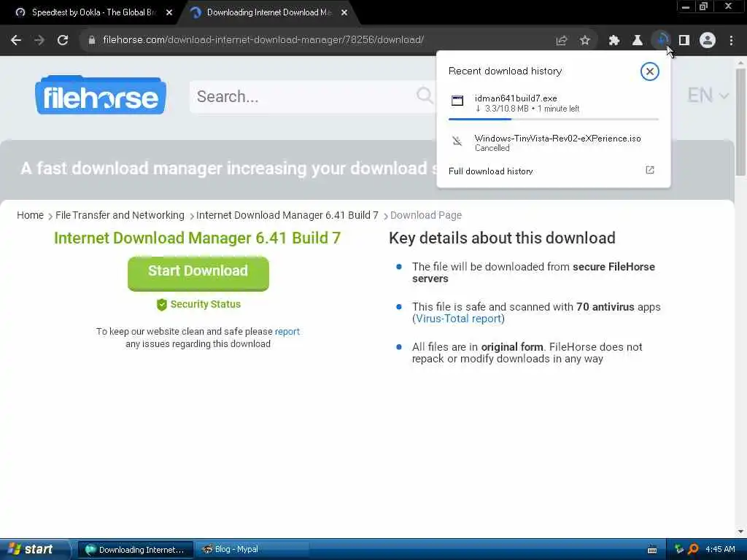The height and width of the screenshot is (560, 747).
Task: Click the page vertical scrollbar thumb
Action: click(740, 122)
